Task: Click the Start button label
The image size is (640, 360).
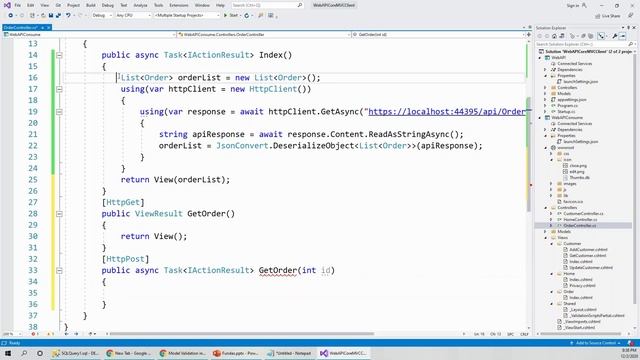Action: (x=233, y=15)
